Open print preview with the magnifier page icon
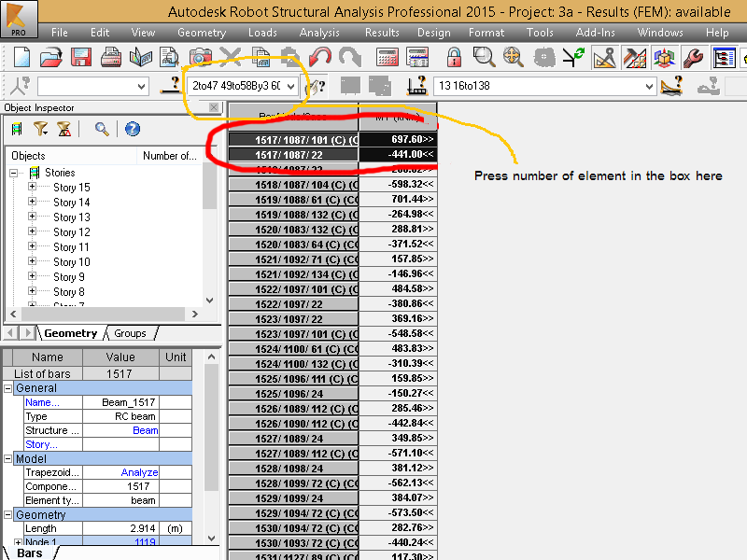747x560 pixels. pyautogui.click(x=170, y=58)
